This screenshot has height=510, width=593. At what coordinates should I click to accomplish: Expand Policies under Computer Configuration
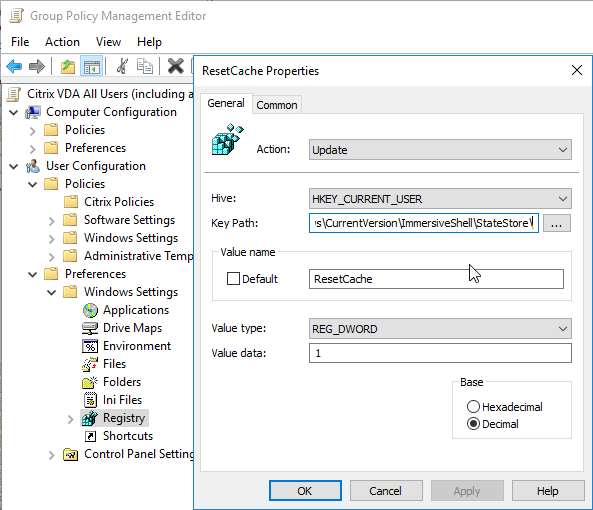click(x=33, y=130)
